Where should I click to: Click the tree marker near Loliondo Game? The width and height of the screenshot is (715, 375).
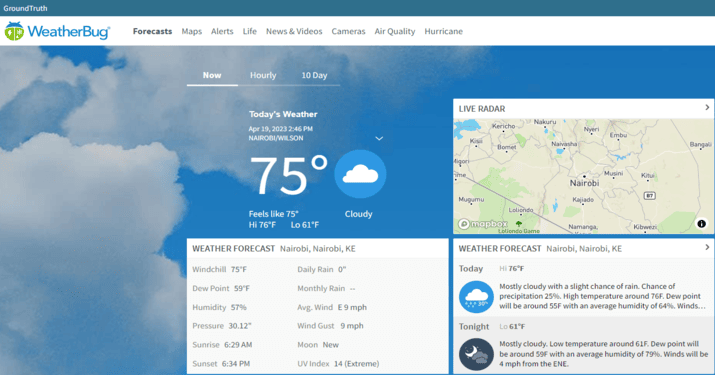pos(518,224)
